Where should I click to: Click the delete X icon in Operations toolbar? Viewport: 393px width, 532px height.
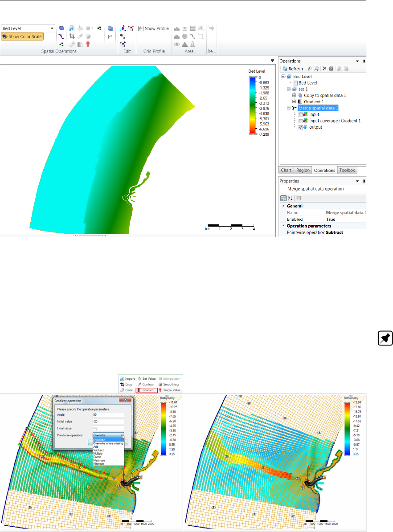click(x=324, y=69)
